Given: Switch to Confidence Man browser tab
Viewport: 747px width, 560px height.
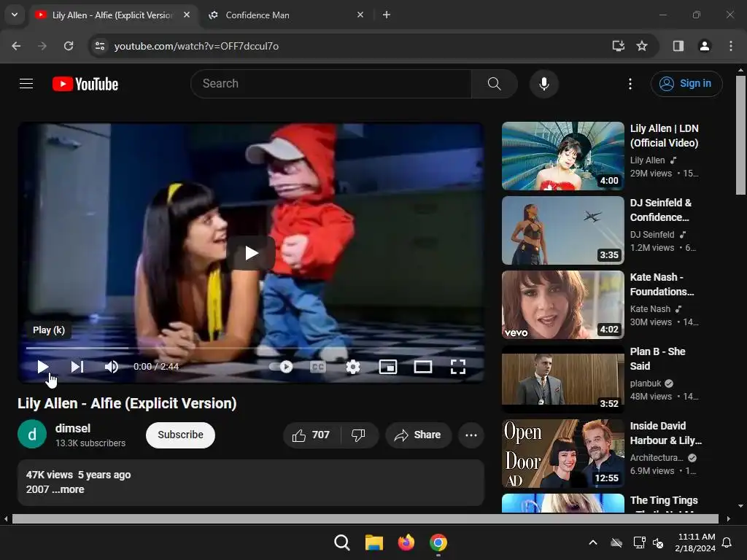Looking at the screenshot, I should coord(284,15).
